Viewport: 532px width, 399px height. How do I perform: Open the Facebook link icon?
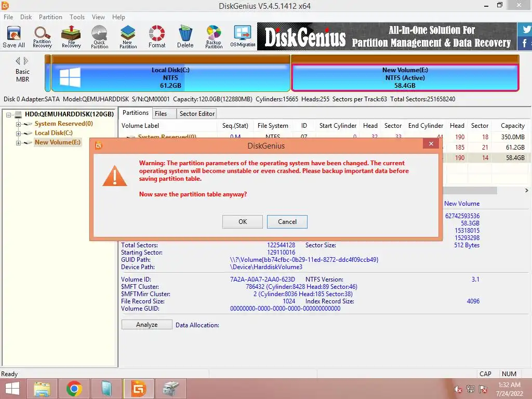tap(525, 44)
